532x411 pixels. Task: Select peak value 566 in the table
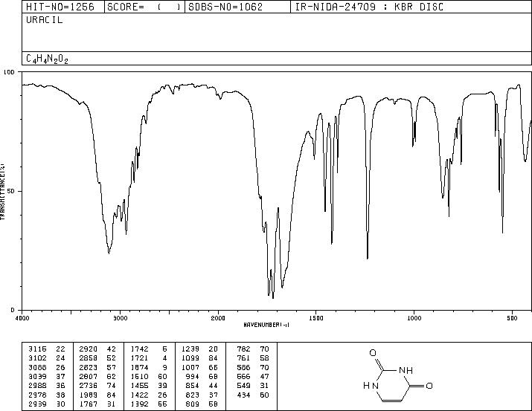243,376
